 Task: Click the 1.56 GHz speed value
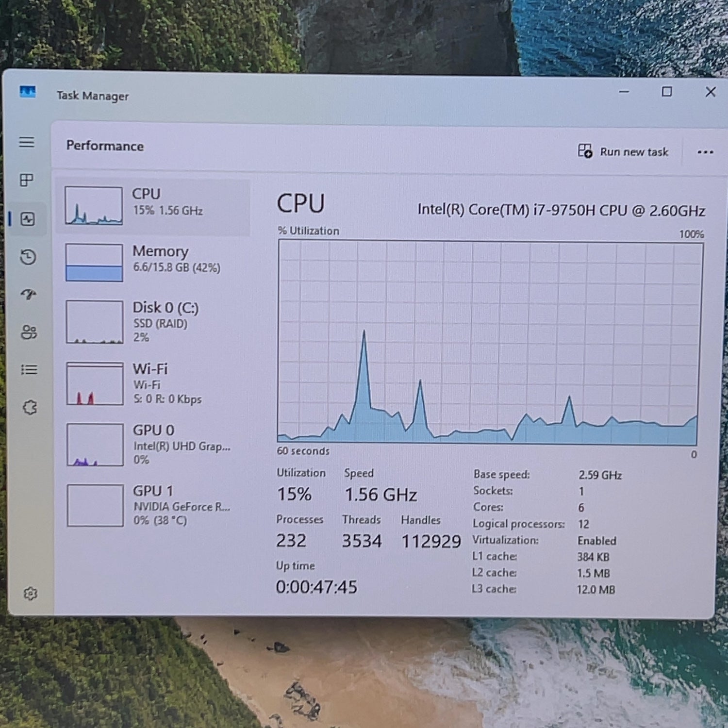(381, 495)
